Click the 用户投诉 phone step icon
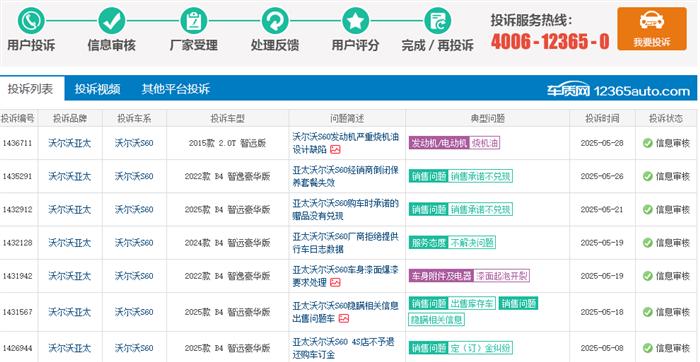This screenshot has height=362, width=700. click(x=31, y=21)
